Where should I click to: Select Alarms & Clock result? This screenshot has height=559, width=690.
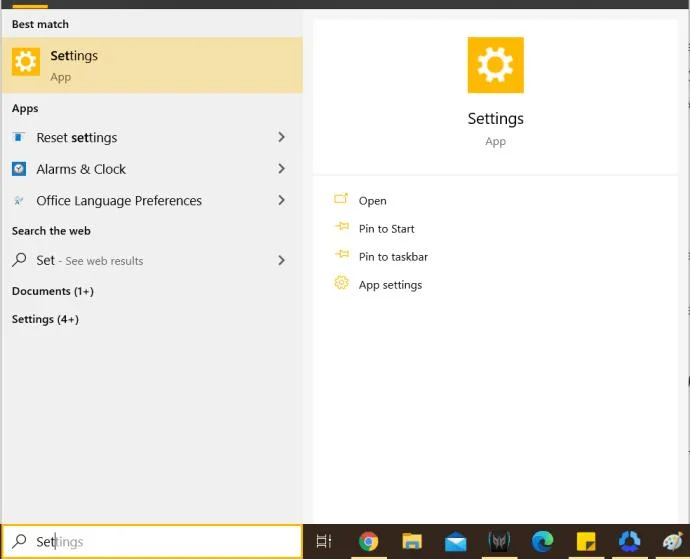152,169
